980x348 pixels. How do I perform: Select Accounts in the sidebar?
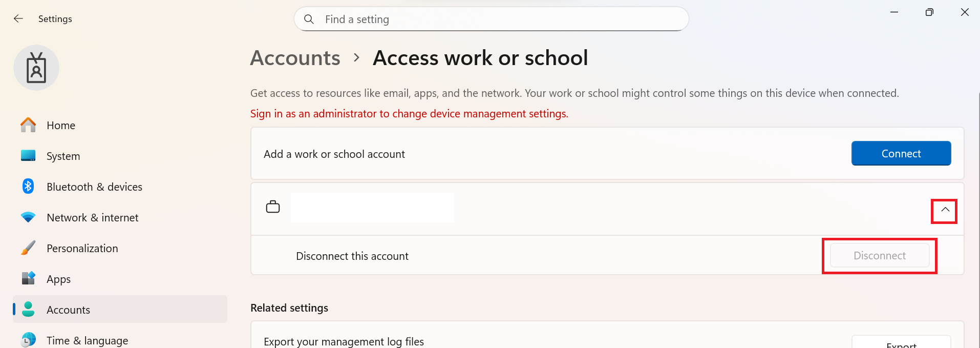[120, 309]
